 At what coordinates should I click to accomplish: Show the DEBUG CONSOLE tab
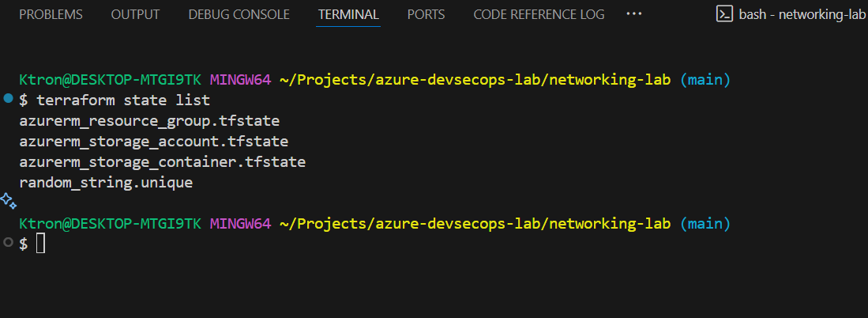[x=239, y=14]
